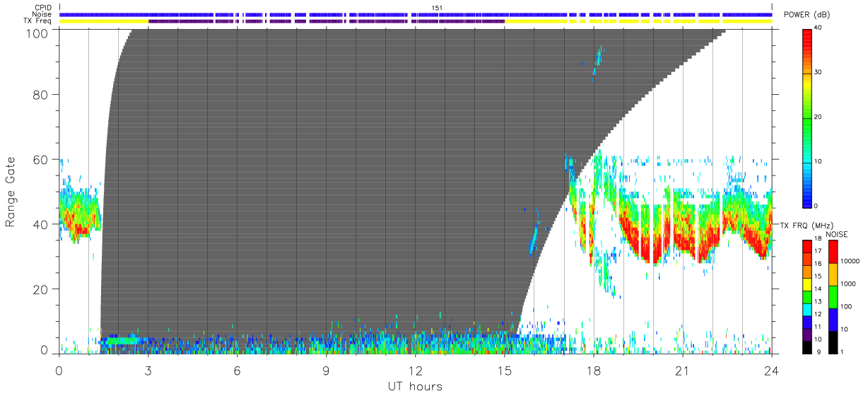
Task: Select the TX Freq row label
Action: (37, 21)
